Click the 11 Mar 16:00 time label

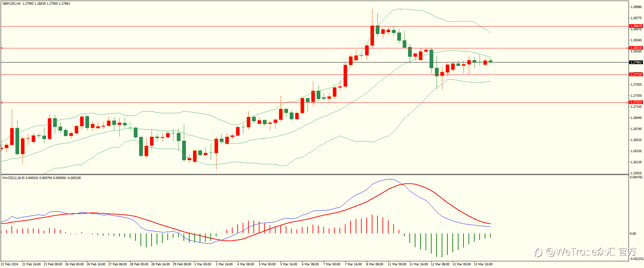coord(419,264)
